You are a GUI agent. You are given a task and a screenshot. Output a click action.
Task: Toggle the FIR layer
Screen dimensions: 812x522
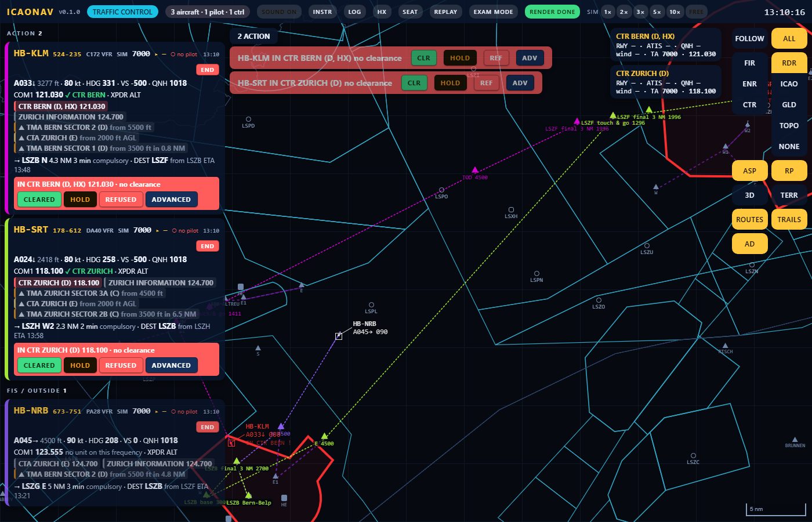[x=749, y=63]
